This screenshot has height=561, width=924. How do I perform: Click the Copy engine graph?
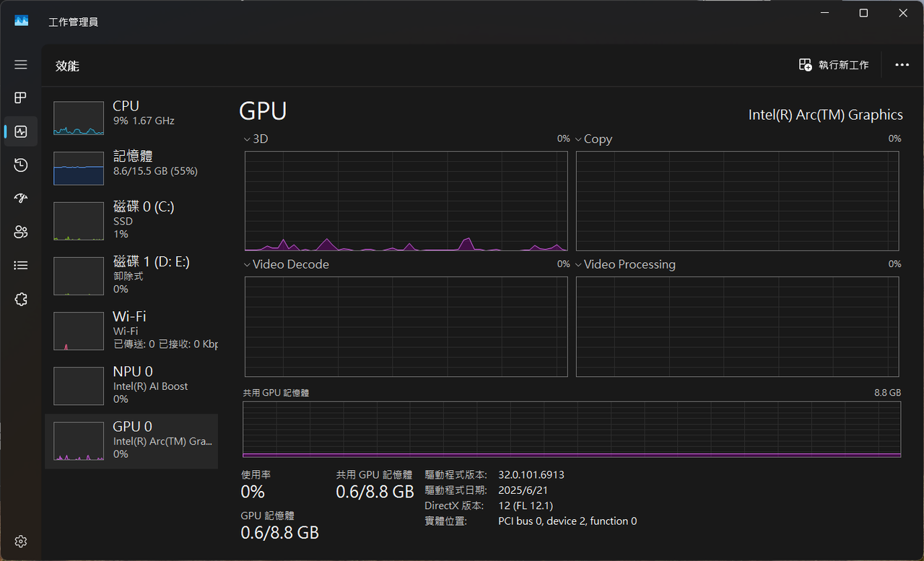738,201
